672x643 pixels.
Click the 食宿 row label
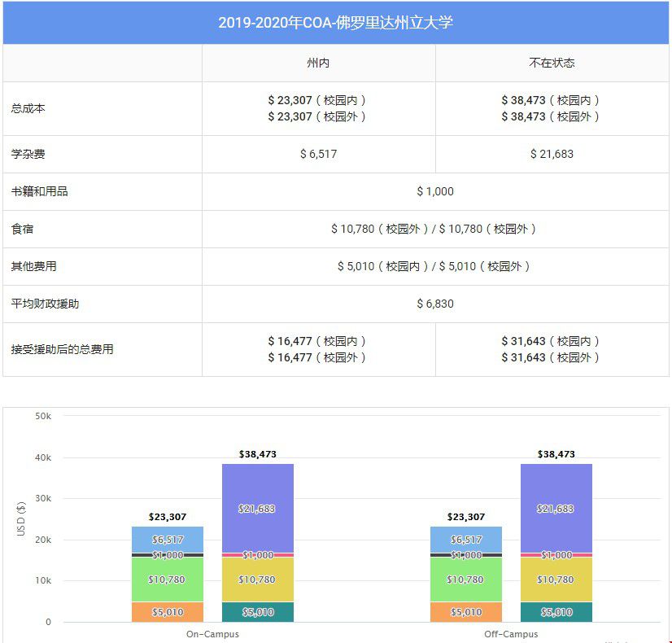(22, 229)
